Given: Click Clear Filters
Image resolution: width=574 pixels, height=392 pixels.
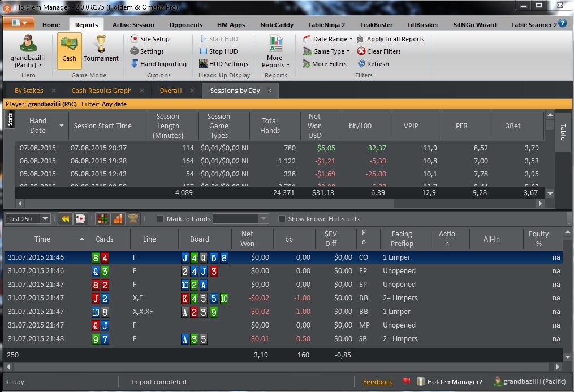Looking at the screenshot, I should [x=379, y=51].
